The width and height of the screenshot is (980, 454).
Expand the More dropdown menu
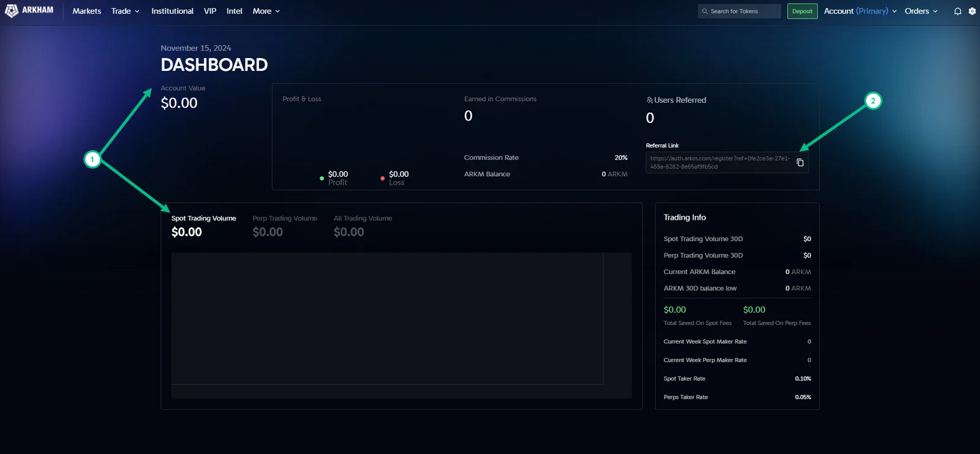pyautogui.click(x=266, y=11)
